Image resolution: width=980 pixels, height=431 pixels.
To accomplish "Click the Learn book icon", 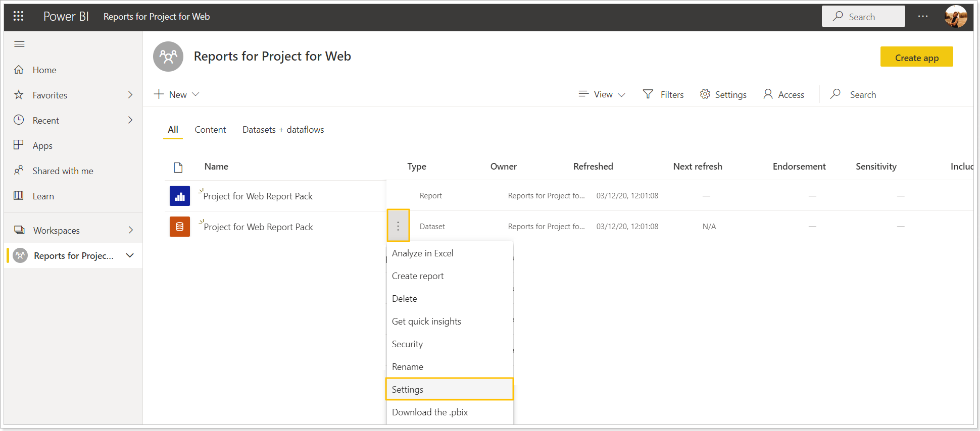I will 19,195.
